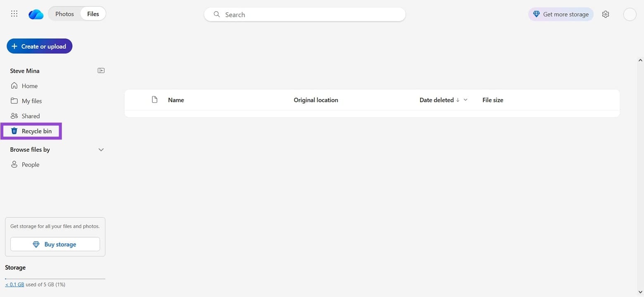Click the OneDrive cloud logo
The image size is (644, 297).
36,14
